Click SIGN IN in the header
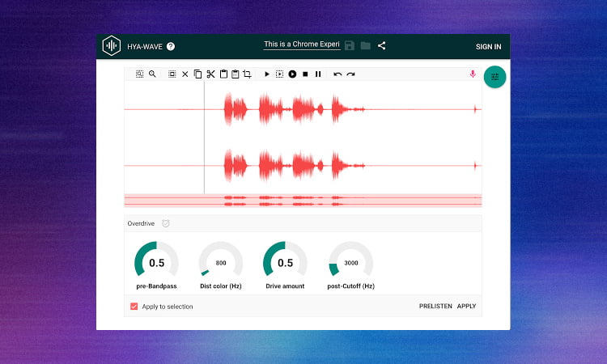Viewport: 607px width, 364px height. (488, 47)
